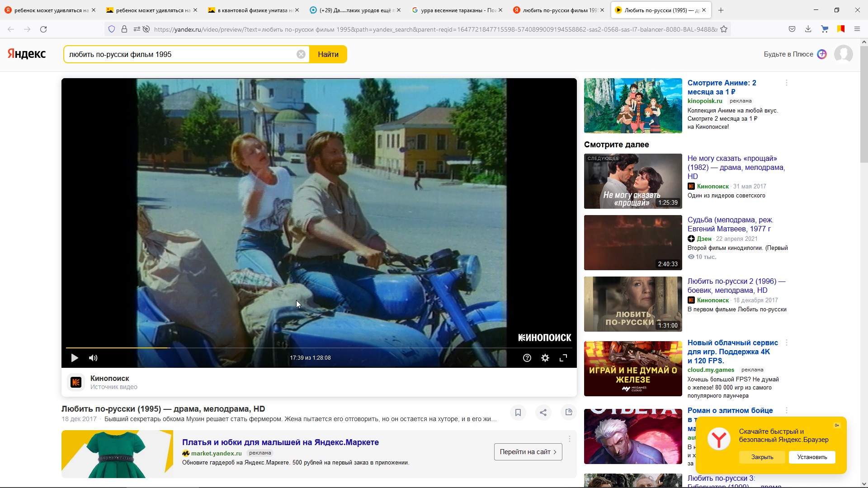The image size is (868, 488).
Task: Switch to first 'ребенок может удивляться' tab
Action: 50,10
